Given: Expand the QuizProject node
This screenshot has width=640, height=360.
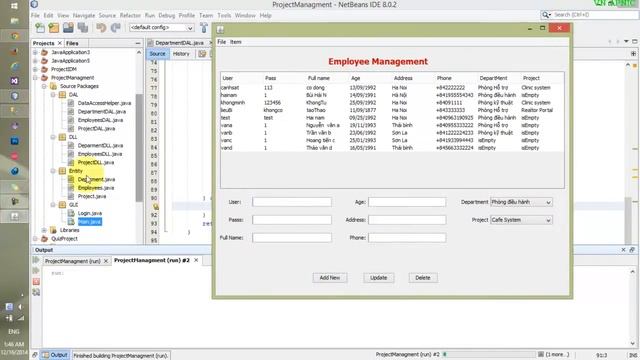Looking at the screenshot, I should click(x=36, y=239).
